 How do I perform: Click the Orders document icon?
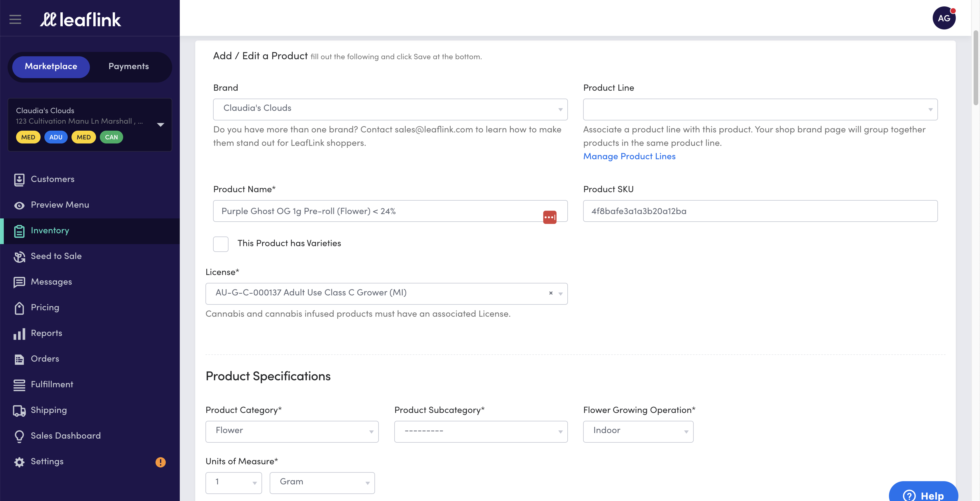(19, 359)
